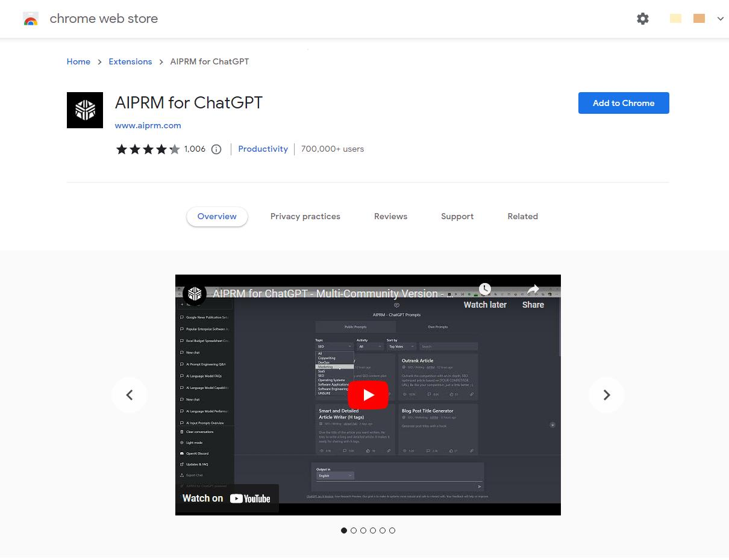Click the 700,000+ users text
The width and height of the screenshot is (729, 560).
coord(333,149)
